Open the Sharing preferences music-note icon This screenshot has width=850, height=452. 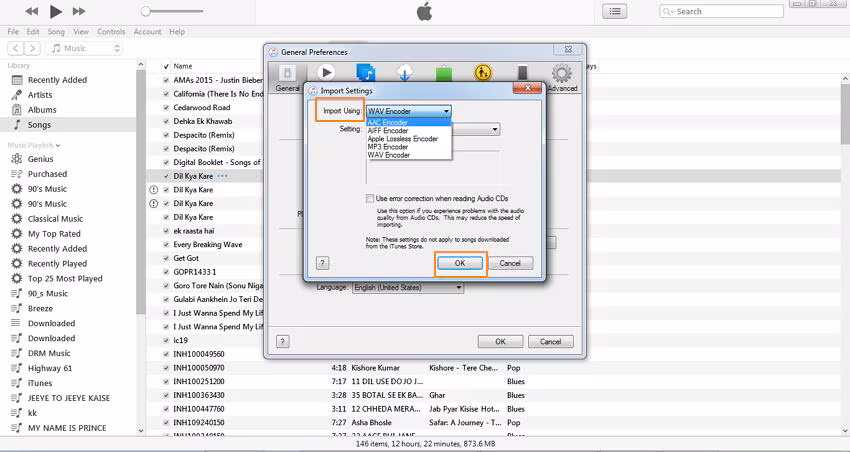click(366, 73)
